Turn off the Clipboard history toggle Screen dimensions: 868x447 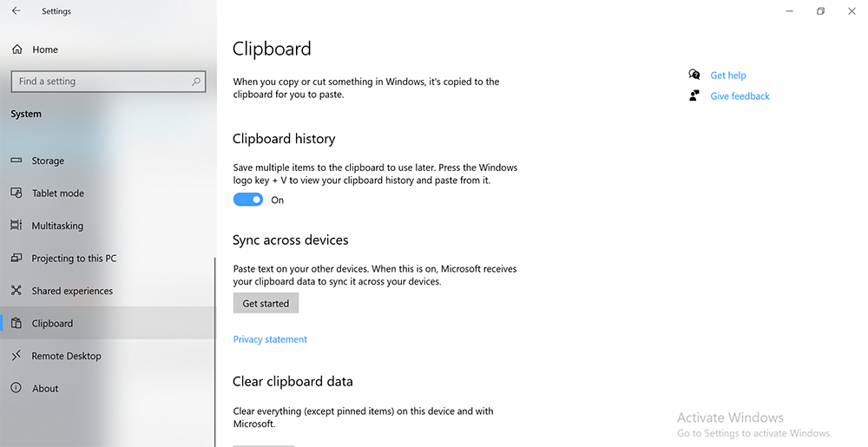pos(248,200)
